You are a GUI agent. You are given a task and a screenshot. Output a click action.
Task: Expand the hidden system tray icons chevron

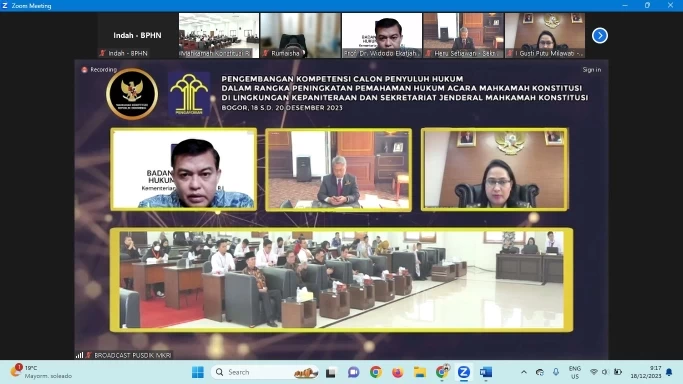click(x=524, y=372)
